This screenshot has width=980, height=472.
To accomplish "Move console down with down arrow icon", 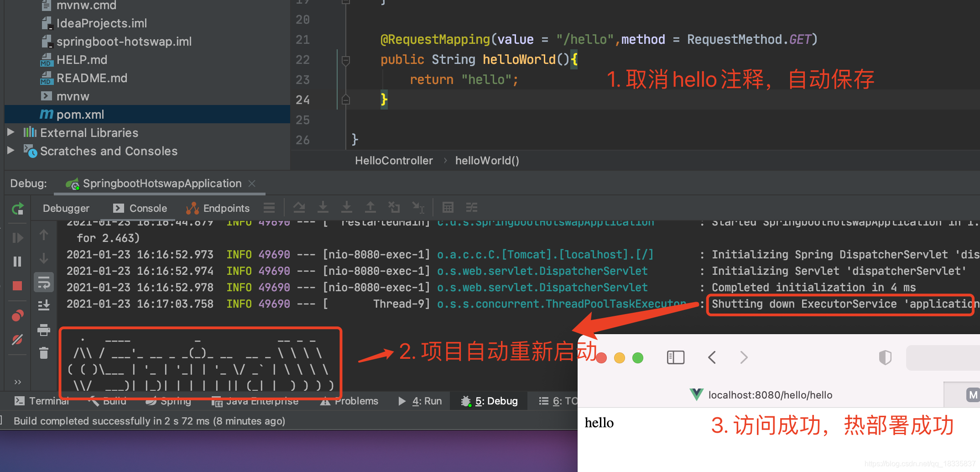I will (44, 259).
